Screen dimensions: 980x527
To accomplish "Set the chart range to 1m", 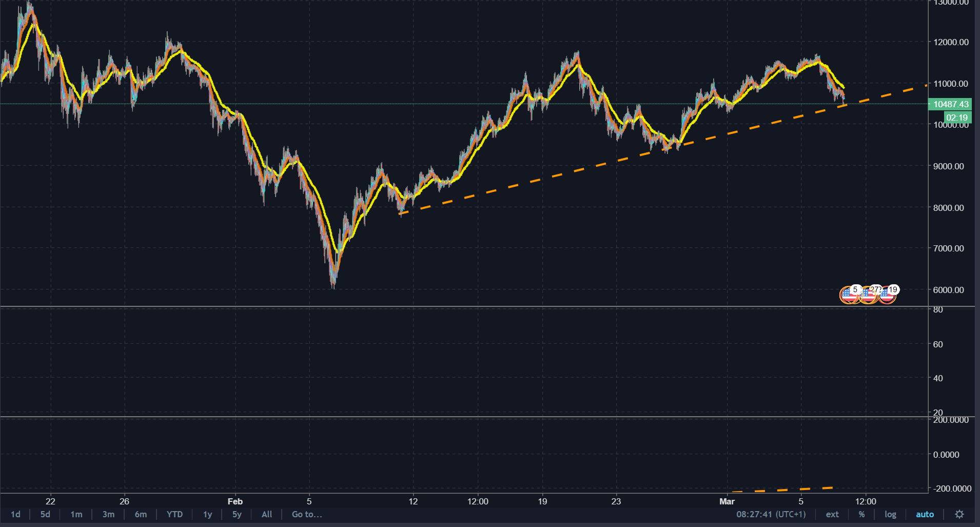I will (76, 514).
